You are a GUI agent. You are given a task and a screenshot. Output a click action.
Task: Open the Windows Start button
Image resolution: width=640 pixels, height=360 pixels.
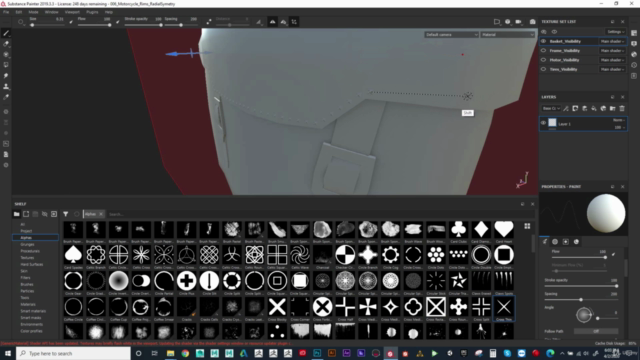(x=7, y=353)
